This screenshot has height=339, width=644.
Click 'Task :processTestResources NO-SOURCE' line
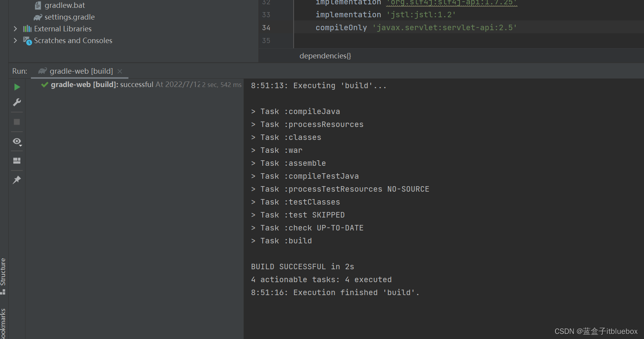point(340,189)
